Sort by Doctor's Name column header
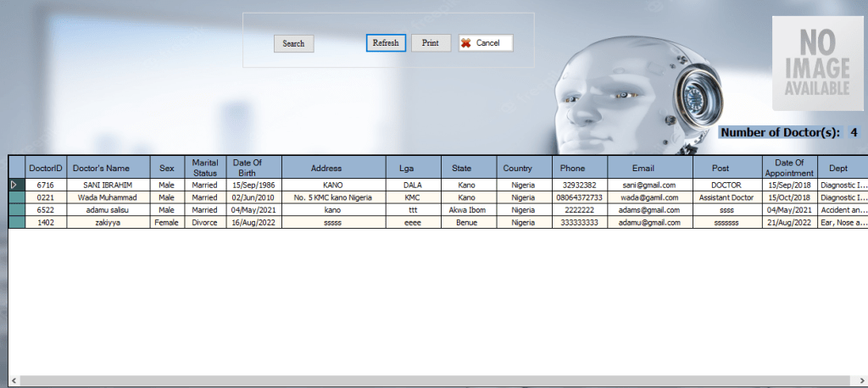868x388 pixels. (x=107, y=168)
